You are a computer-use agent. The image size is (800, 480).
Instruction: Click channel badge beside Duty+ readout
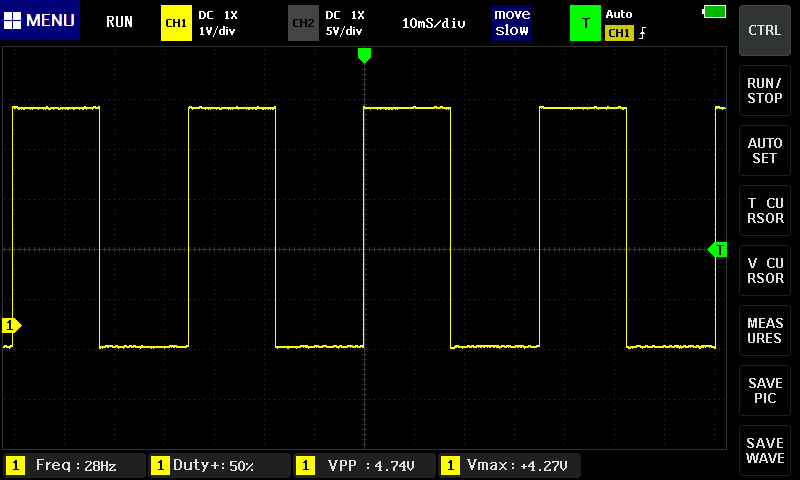pos(160,465)
